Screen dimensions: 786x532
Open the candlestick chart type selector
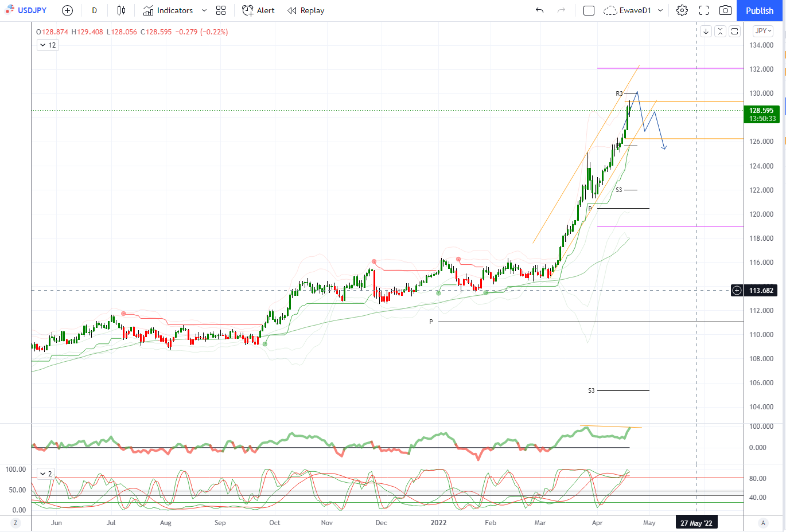tap(121, 10)
